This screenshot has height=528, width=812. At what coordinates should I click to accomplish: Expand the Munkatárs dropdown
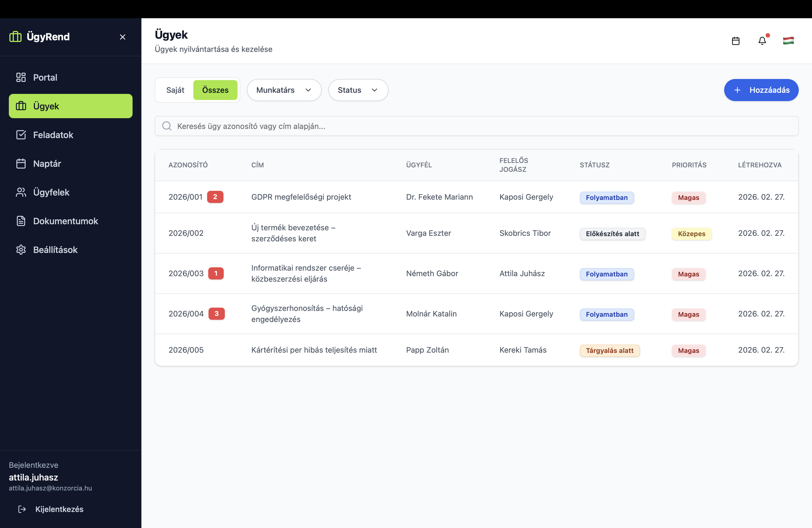click(284, 90)
